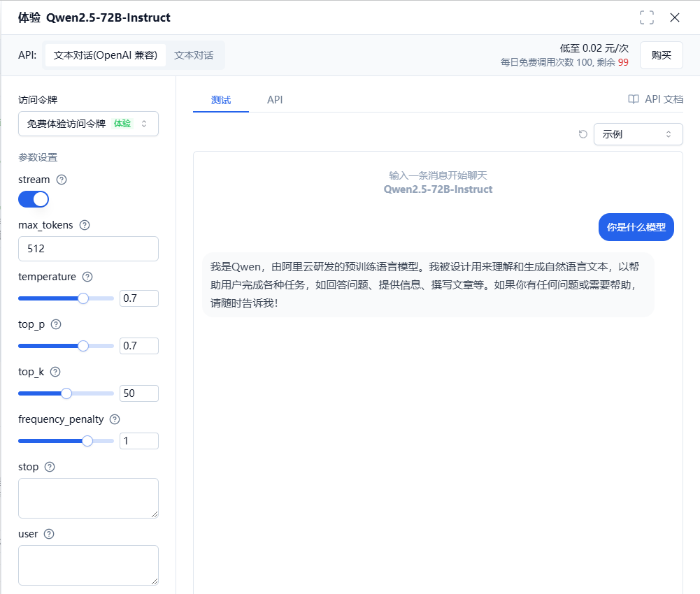The height and width of the screenshot is (594, 700).
Task: Switch to the 测试 tab
Action: click(x=221, y=99)
